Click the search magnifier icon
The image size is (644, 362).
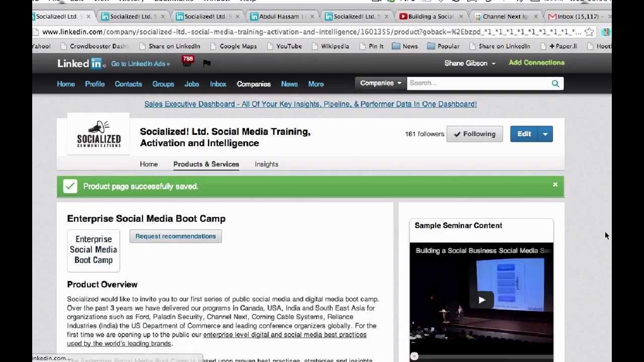tap(555, 83)
